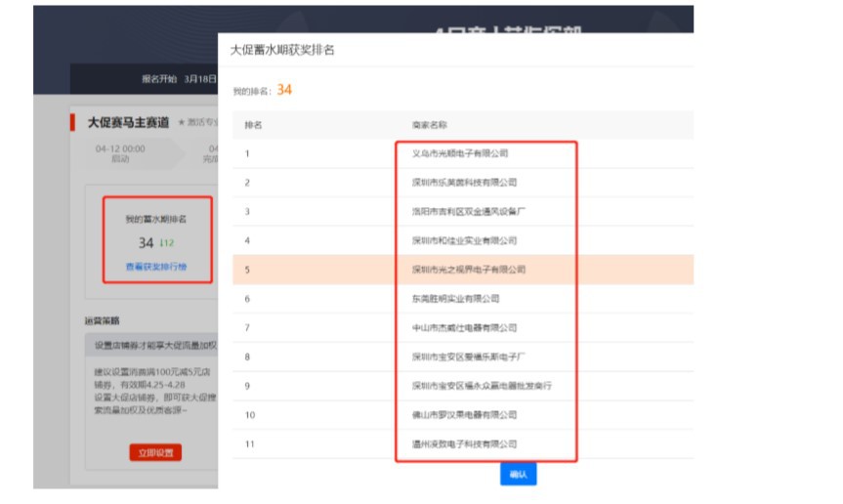This screenshot has height=504, width=843.
Task: Choose rank 4 深圳市和佳业实业有限公司
Action: tap(464, 240)
